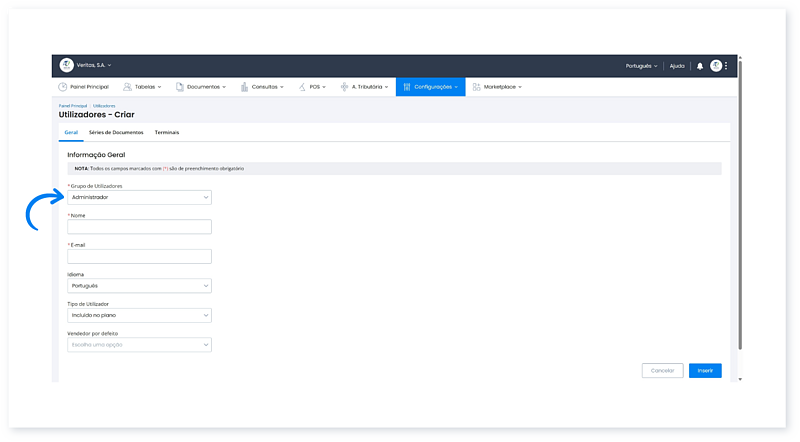Click the Informação Geral heading text
800x442 pixels.
(x=96, y=155)
